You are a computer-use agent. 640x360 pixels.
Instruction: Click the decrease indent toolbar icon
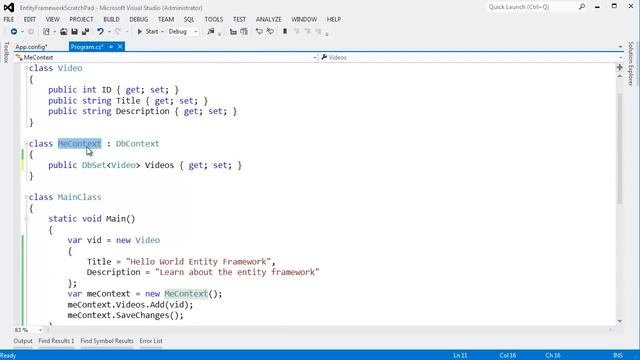233,31
